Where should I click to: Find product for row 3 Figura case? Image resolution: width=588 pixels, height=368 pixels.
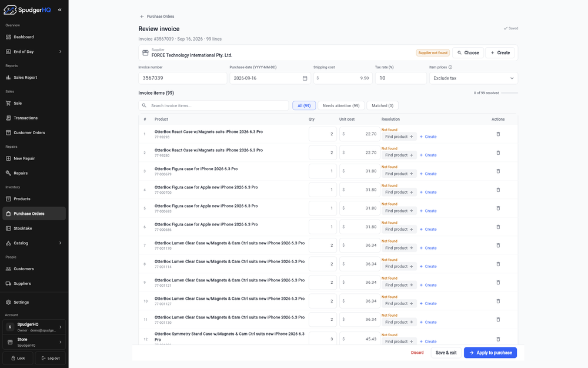tap(399, 174)
